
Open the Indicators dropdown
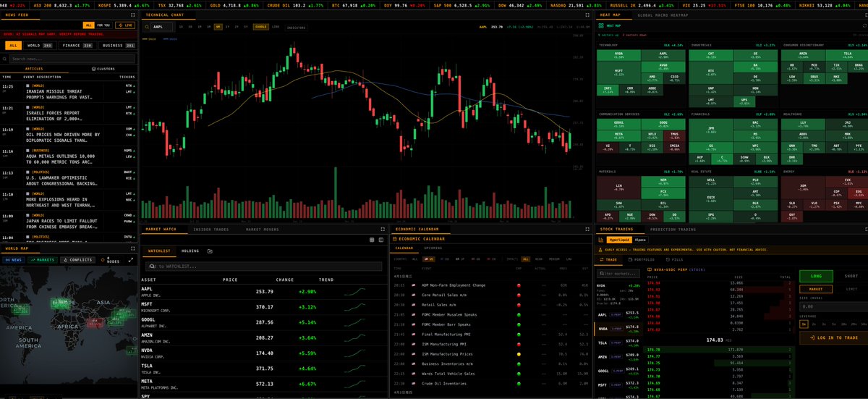296,27
